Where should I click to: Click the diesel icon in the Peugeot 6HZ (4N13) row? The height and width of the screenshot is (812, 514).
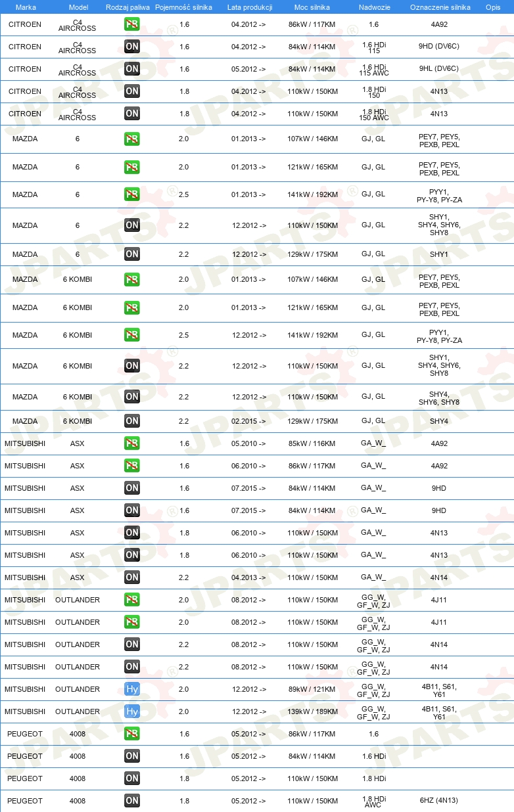click(x=132, y=801)
